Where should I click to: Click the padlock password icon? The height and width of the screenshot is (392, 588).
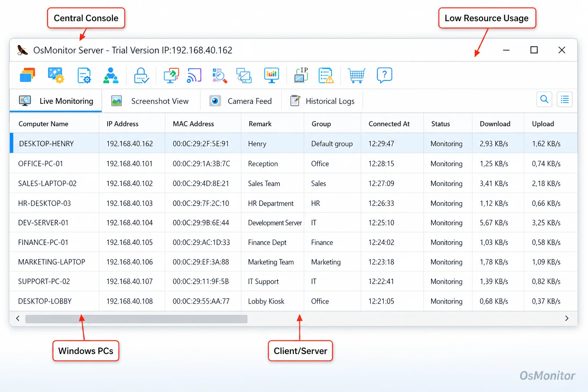pyautogui.click(x=141, y=75)
